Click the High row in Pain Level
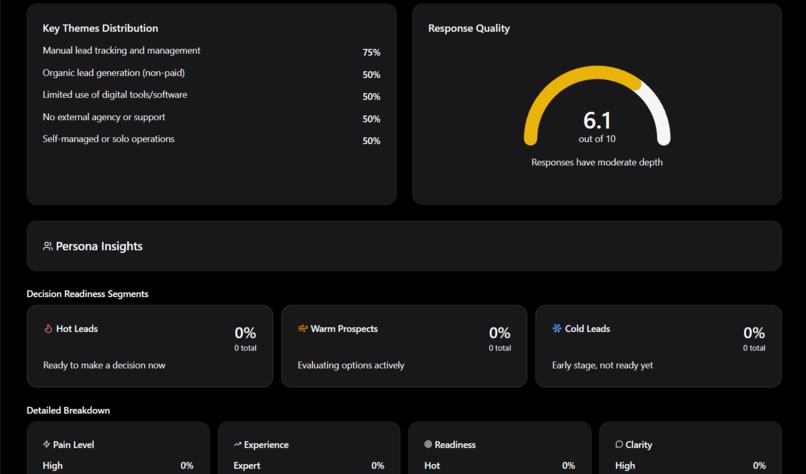806x474 pixels. (x=118, y=466)
